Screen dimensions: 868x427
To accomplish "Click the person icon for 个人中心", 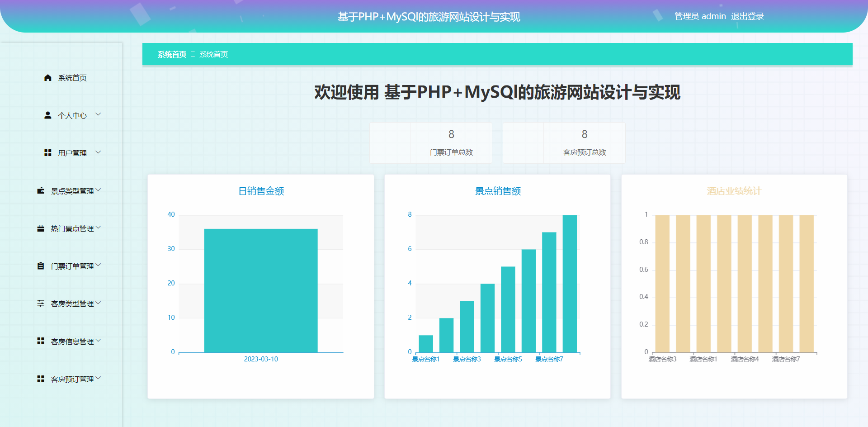I will click(48, 115).
